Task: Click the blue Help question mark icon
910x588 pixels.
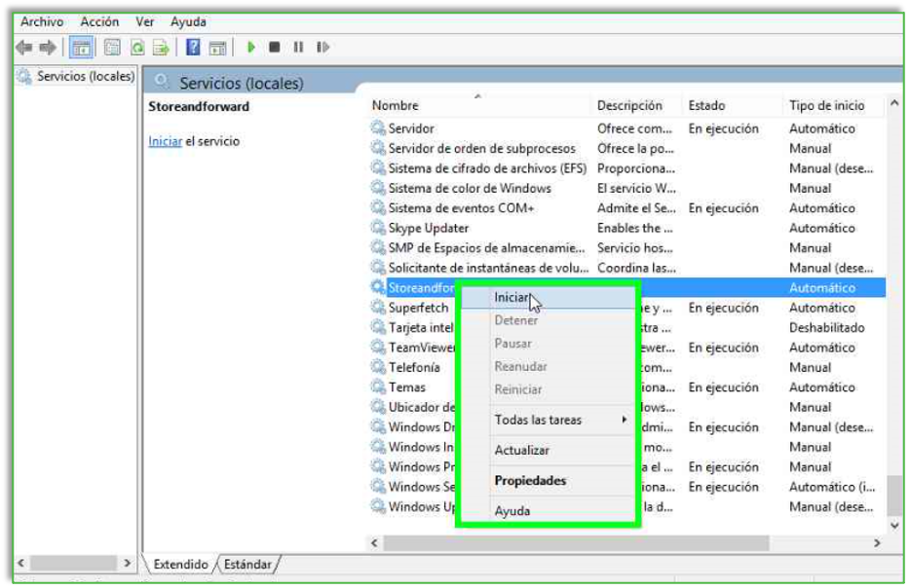Action: point(193,47)
